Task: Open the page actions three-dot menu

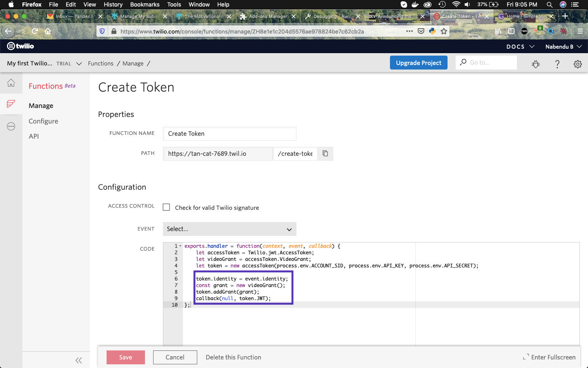Action: (x=409, y=31)
